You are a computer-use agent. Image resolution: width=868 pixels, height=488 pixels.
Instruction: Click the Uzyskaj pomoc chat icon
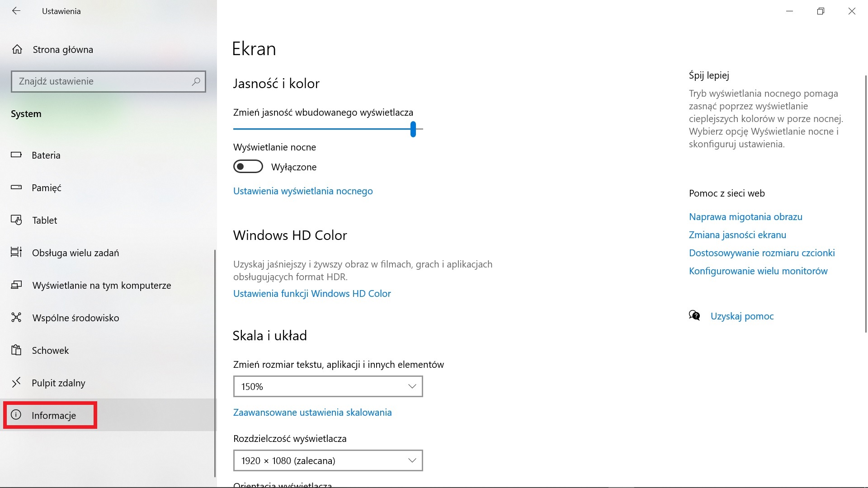(x=694, y=315)
